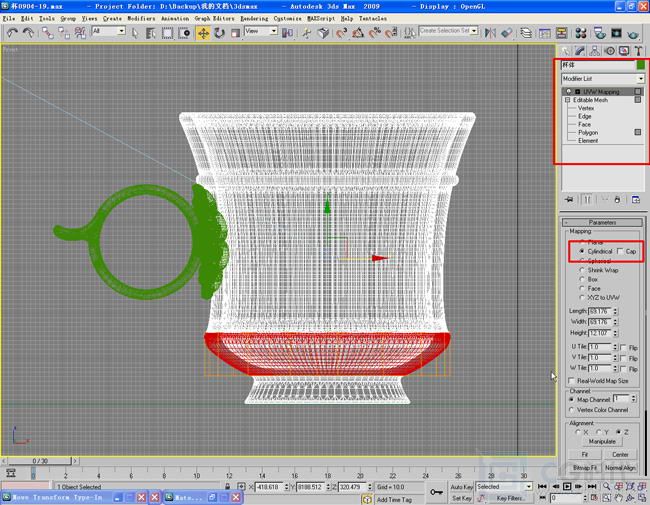Image resolution: width=650 pixels, height=505 pixels.
Task: Activate Select and Move tool
Action: coord(203,33)
